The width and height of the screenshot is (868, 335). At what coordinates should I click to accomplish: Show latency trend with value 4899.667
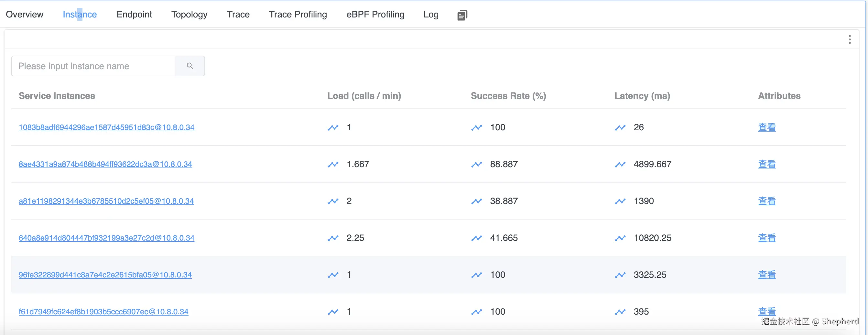(620, 165)
